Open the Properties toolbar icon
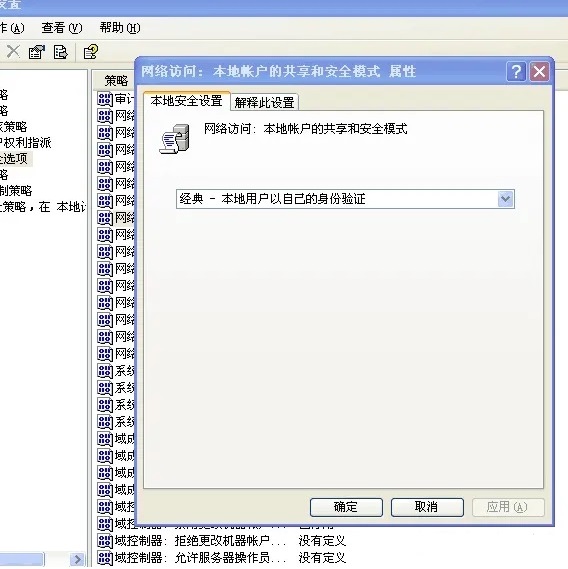The image size is (568, 569). coord(37,52)
